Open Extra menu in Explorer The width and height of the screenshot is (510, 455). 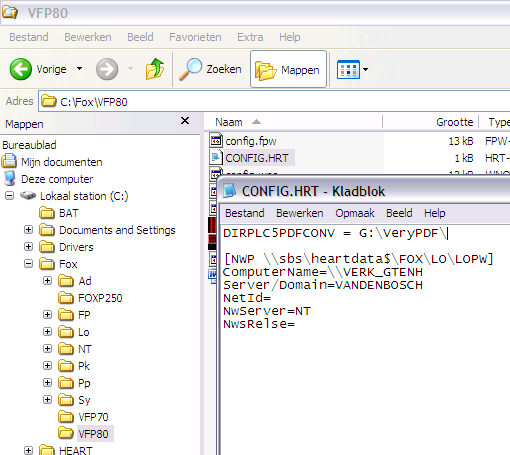pyautogui.click(x=250, y=37)
